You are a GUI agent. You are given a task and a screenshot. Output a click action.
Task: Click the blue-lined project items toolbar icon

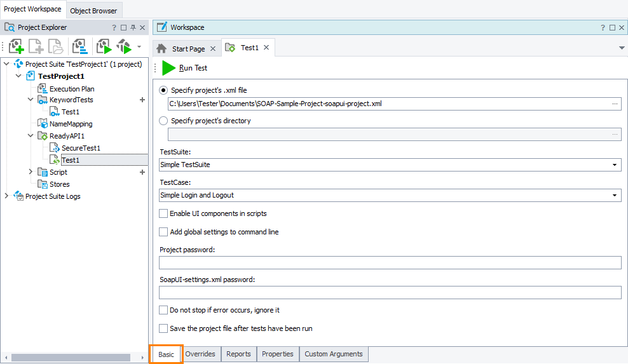click(x=79, y=46)
